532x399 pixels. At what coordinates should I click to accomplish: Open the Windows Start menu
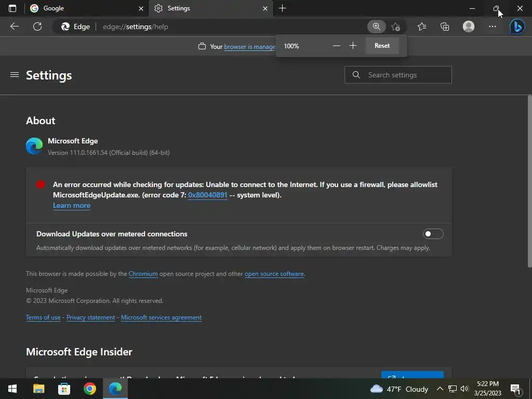(12, 389)
